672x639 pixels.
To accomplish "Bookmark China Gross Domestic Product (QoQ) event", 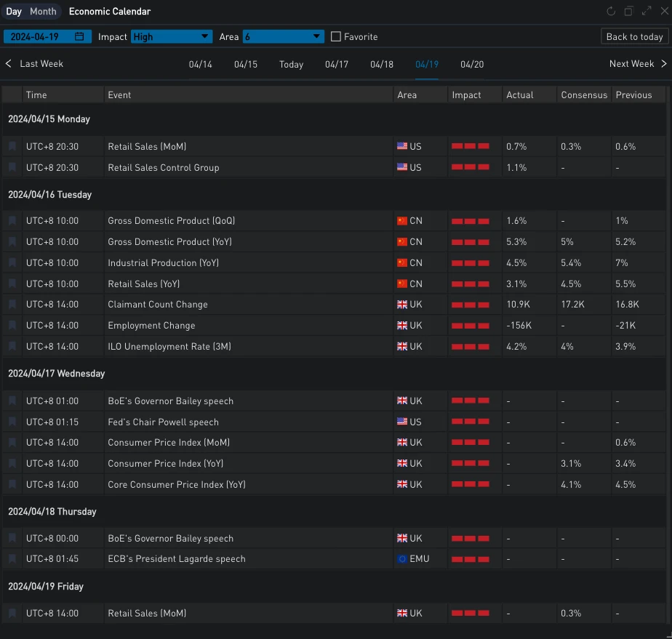I will (x=12, y=220).
